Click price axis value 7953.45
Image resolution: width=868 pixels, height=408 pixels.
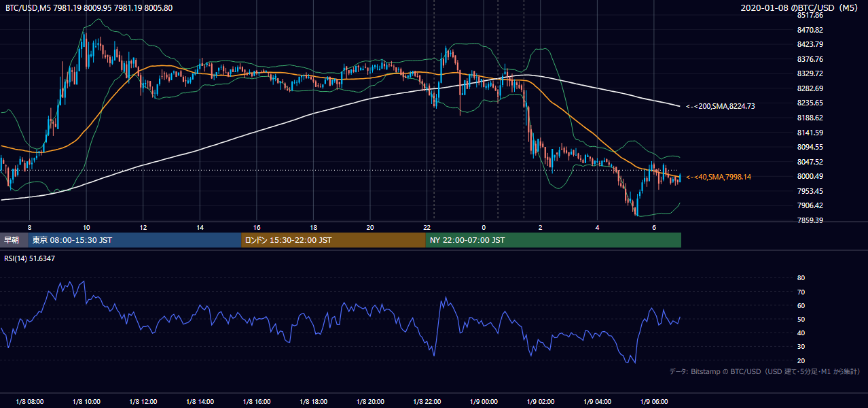pos(810,191)
